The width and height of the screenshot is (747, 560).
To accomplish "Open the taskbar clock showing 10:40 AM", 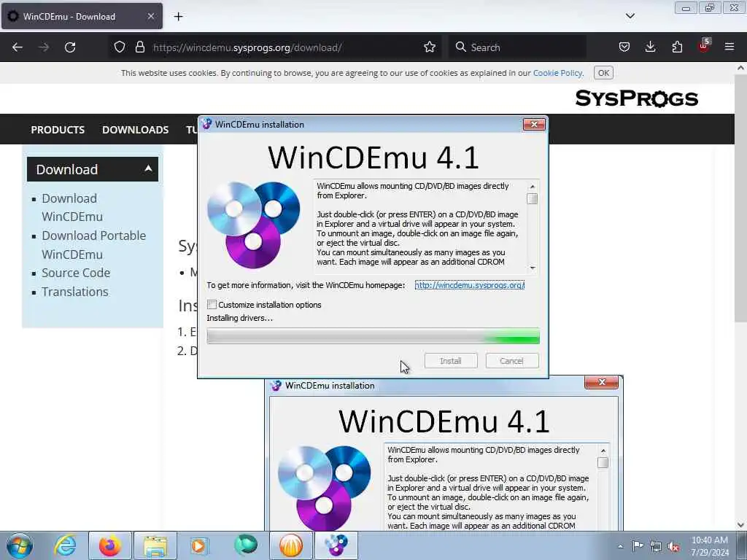I will point(710,546).
